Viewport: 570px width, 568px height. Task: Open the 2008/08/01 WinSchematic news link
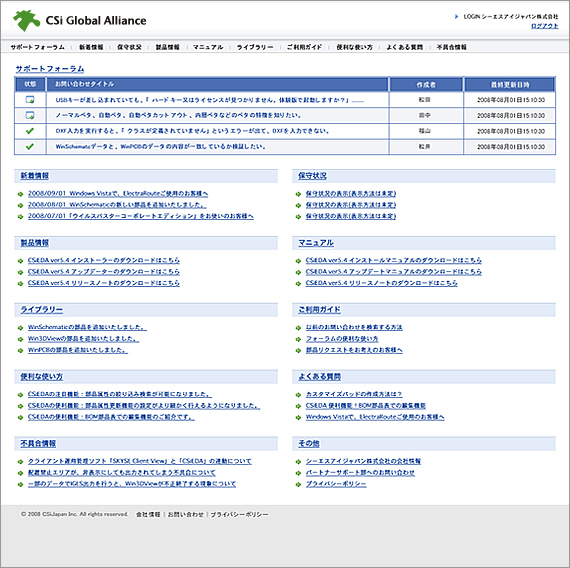click(x=117, y=205)
